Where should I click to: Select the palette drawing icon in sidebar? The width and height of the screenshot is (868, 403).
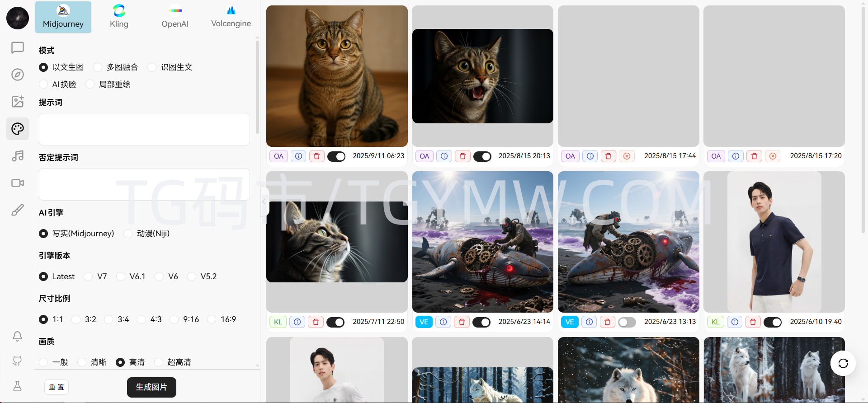click(18, 129)
